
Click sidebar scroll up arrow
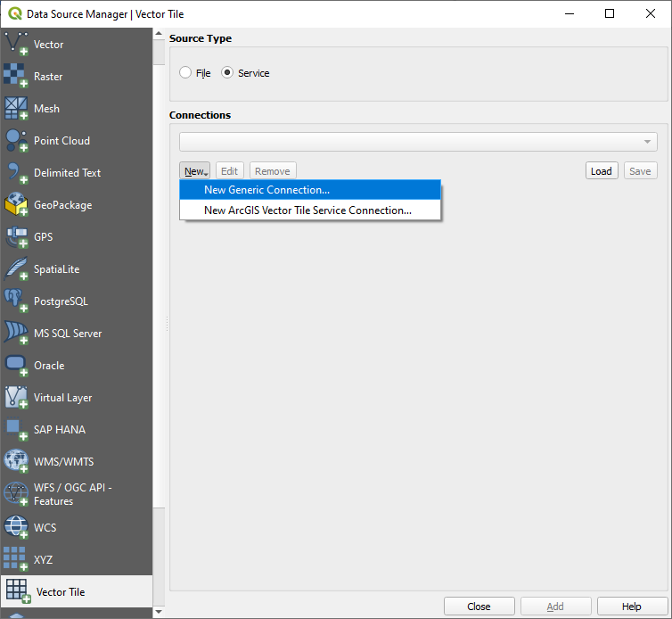pyautogui.click(x=159, y=34)
